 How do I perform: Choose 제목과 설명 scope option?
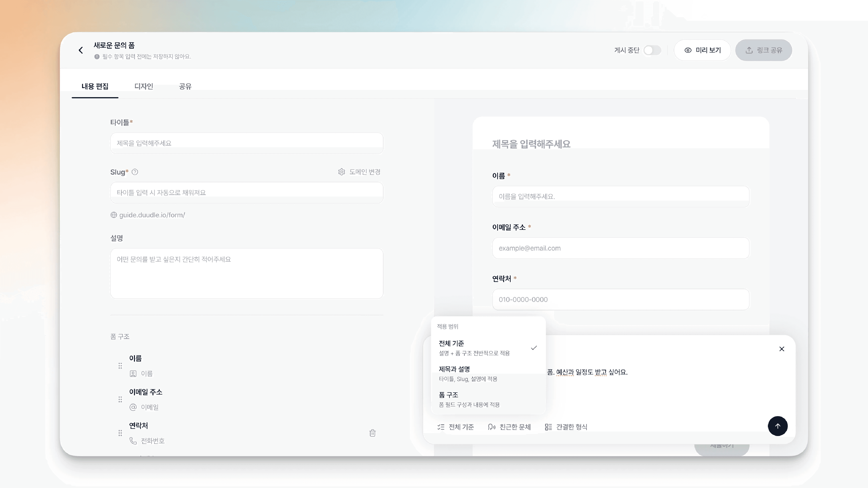coord(488,374)
